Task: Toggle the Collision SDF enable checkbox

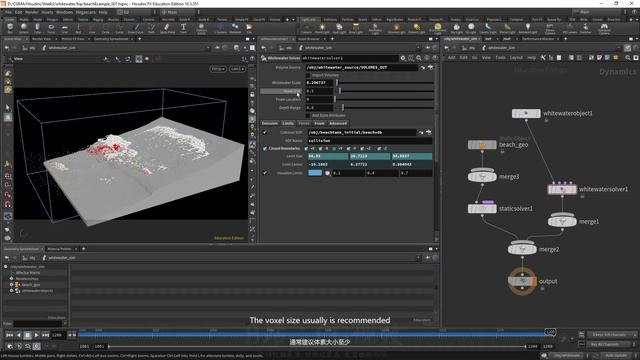Action: pos(265,132)
